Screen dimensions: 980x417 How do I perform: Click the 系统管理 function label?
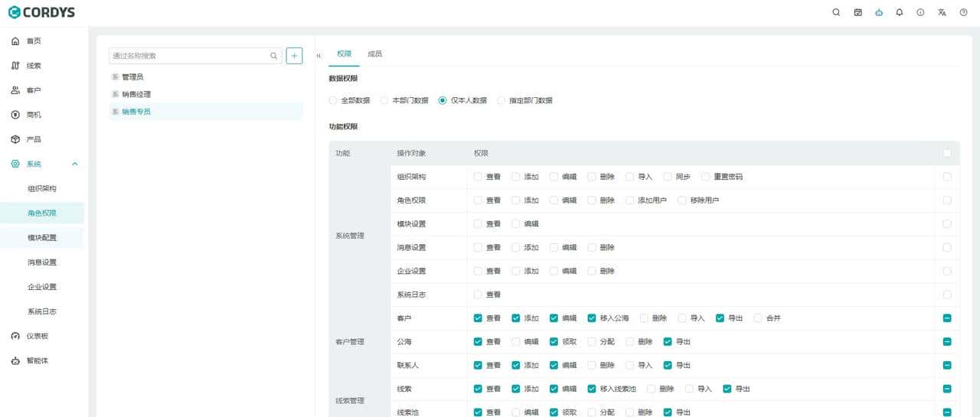pyautogui.click(x=349, y=236)
